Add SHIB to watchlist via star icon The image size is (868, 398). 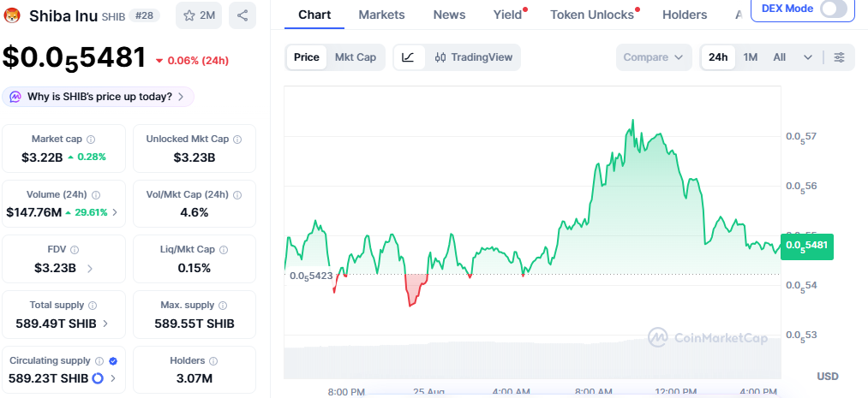coord(199,15)
